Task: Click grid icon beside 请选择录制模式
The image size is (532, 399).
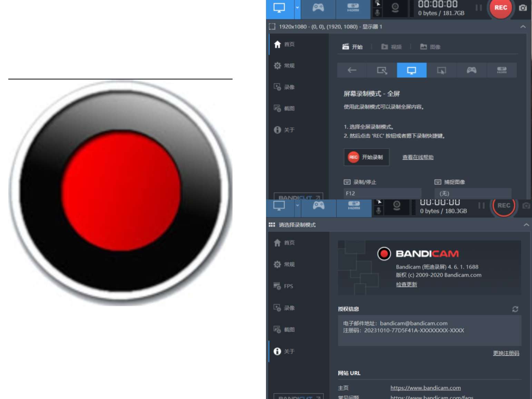Action: click(x=272, y=225)
